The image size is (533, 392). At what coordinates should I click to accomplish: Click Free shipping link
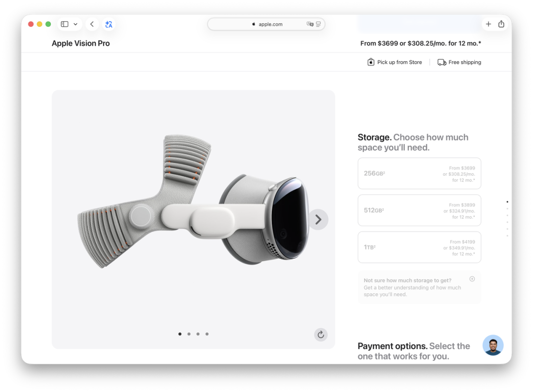tap(465, 62)
